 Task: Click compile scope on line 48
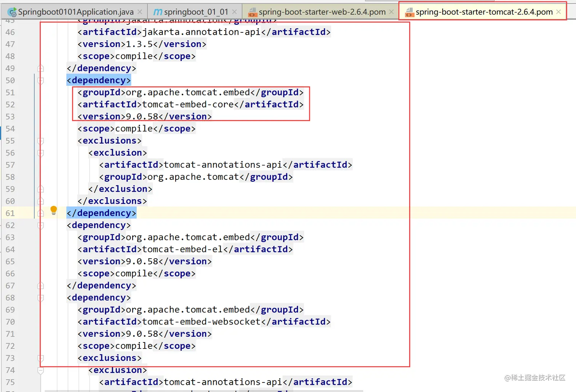[x=134, y=56]
